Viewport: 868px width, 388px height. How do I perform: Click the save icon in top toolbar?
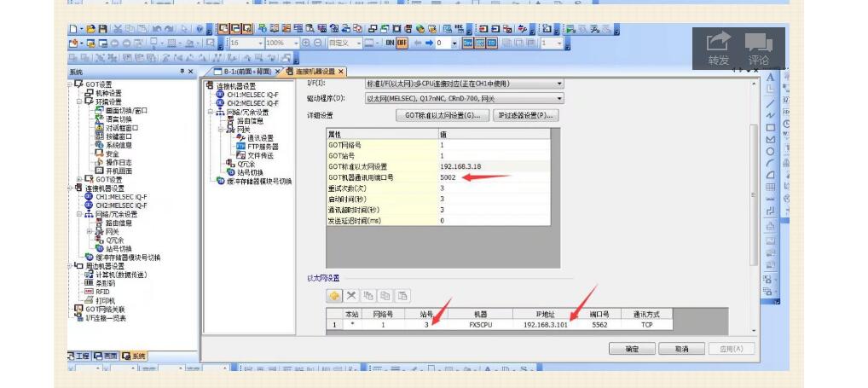pos(101,29)
